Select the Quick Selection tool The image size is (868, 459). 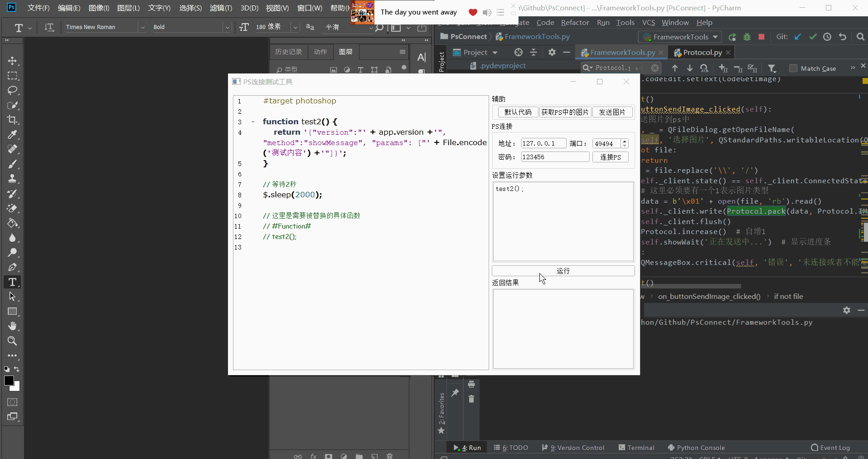point(12,105)
